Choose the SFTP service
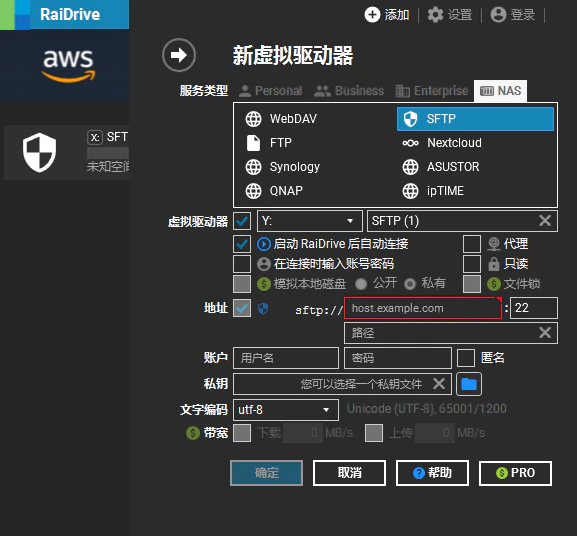Screen dimensions: 577x536 tap(475, 119)
